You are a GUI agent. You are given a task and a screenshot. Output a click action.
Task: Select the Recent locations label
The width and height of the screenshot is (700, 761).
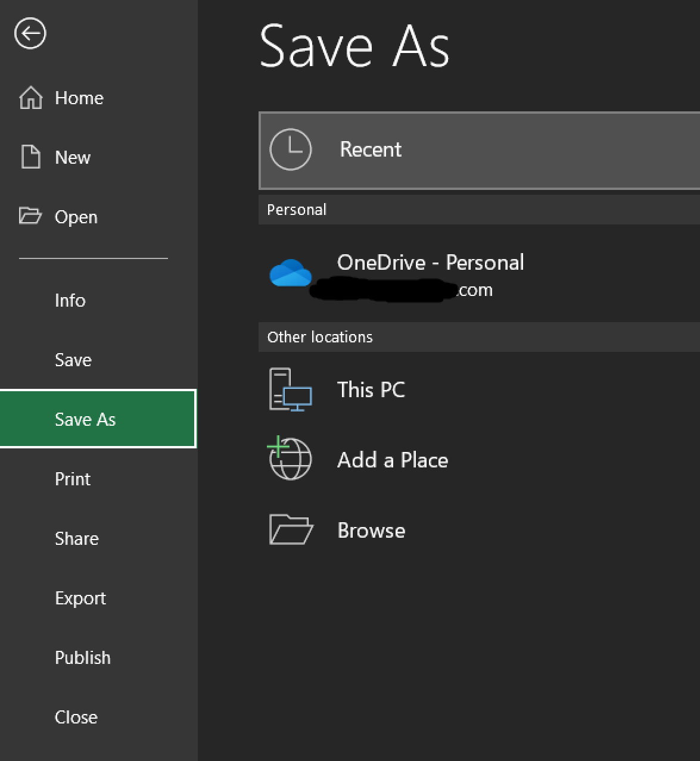(x=371, y=149)
